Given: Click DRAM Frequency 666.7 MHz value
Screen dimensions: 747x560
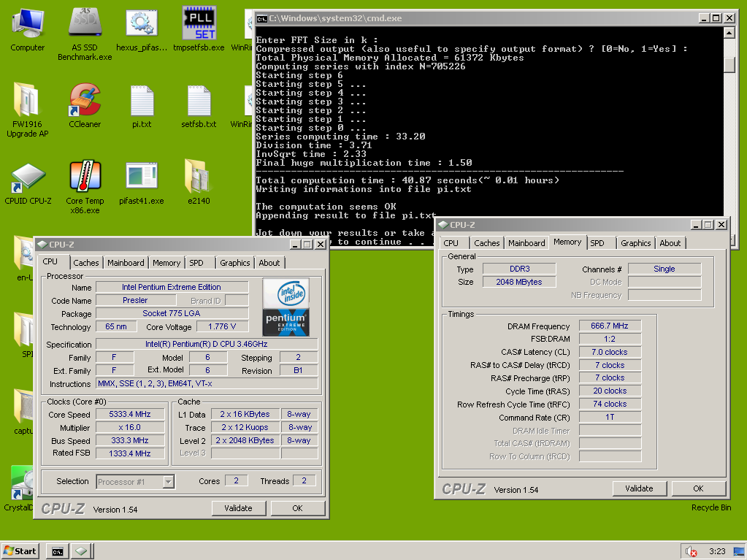Looking at the screenshot, I should pyautogui.click(x=610, y=326).
